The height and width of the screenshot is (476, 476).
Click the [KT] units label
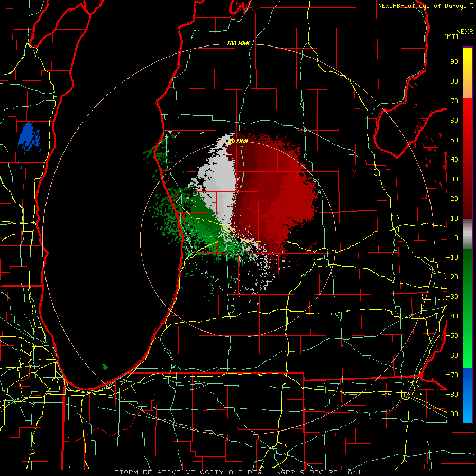(x=452, y=36)
